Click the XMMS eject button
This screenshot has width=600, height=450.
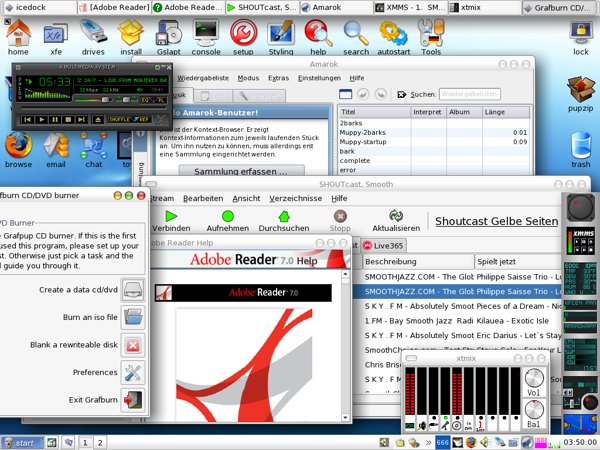98,120
